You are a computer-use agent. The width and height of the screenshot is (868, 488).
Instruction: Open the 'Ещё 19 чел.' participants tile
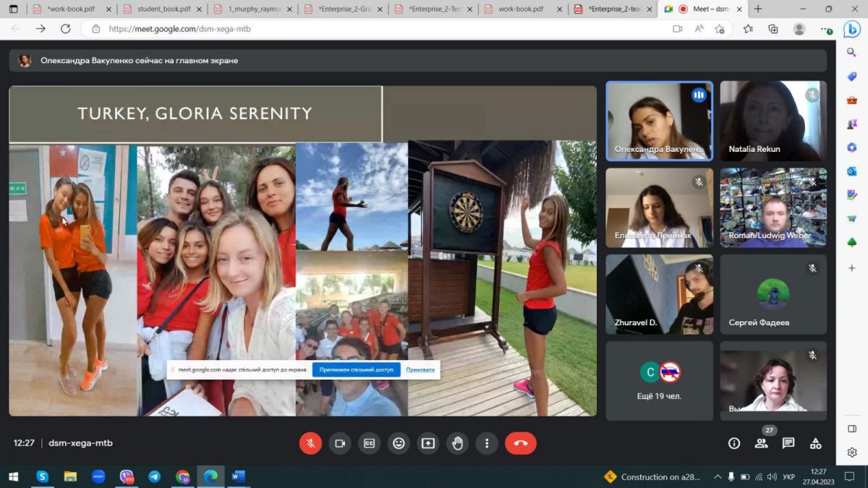point(659,380)
